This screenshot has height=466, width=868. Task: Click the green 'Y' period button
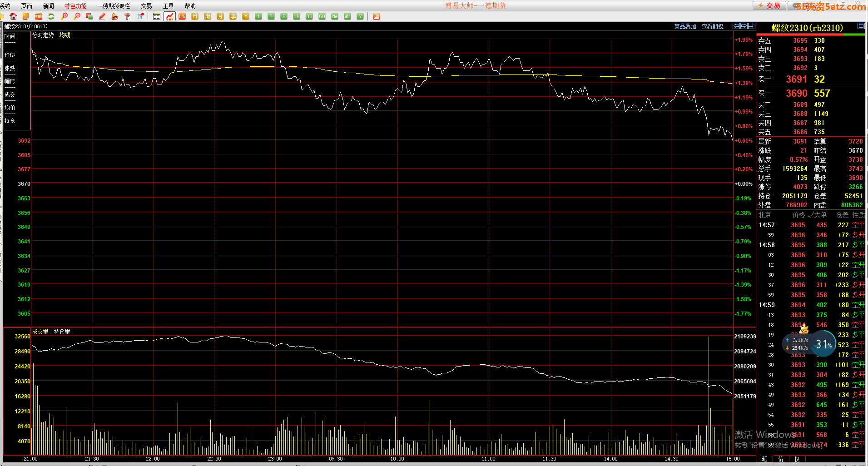click(x=360, y=16)
